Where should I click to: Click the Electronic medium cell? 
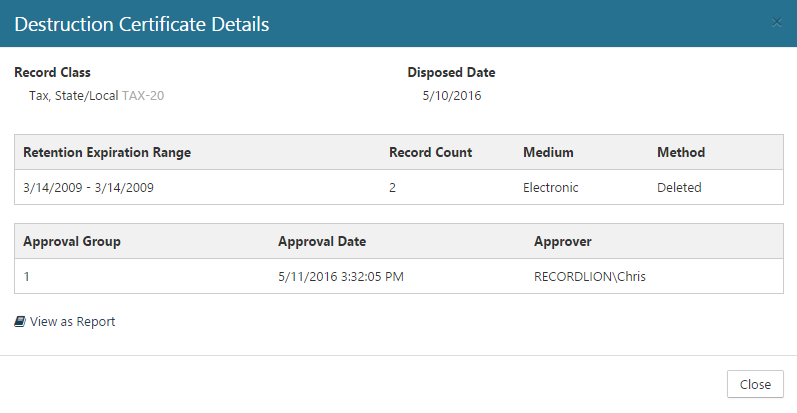coord(551,187)
